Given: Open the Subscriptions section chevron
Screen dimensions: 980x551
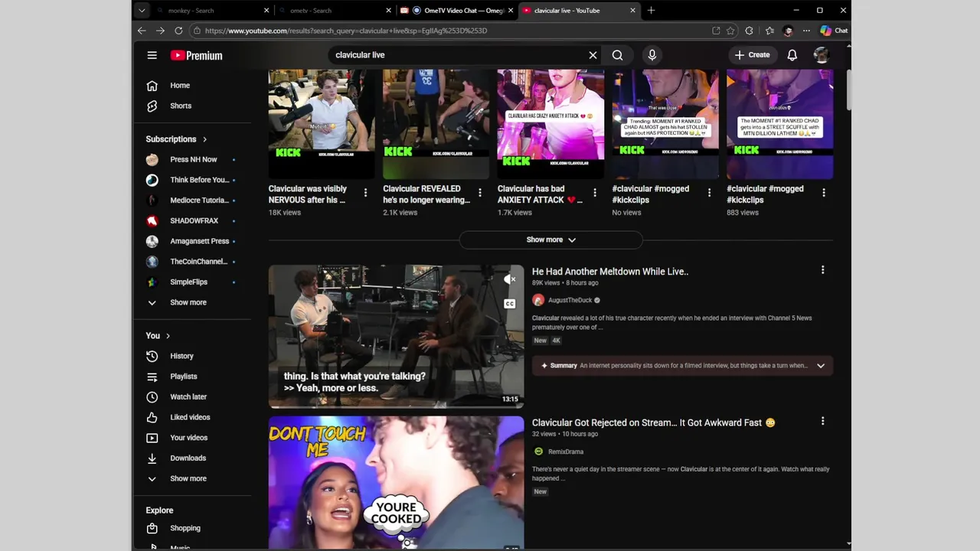Looking at the screenshot, I should (204, 139).
